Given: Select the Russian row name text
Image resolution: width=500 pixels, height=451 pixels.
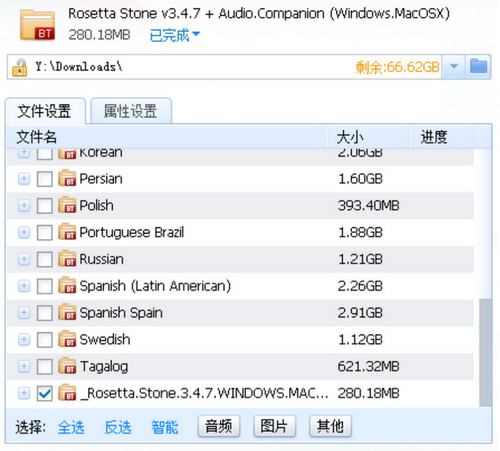Looking at the screenshot, I should pos(101,259).
